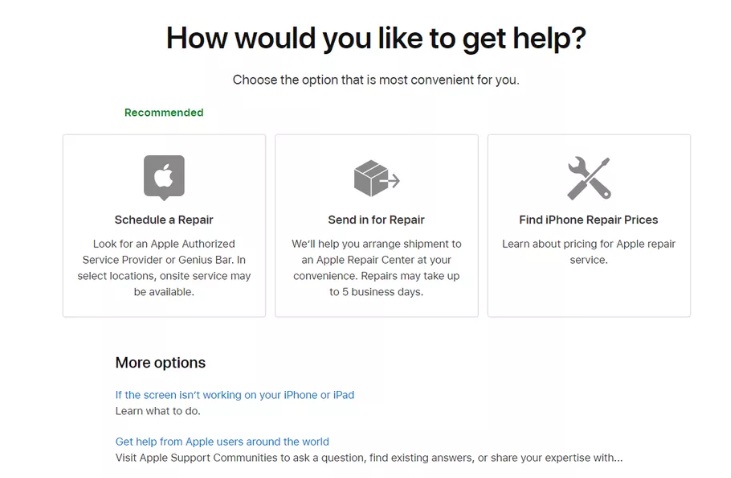Click the Learn what to do text
731x478 pixels.
pyautogui.click(x=158, y=411)
